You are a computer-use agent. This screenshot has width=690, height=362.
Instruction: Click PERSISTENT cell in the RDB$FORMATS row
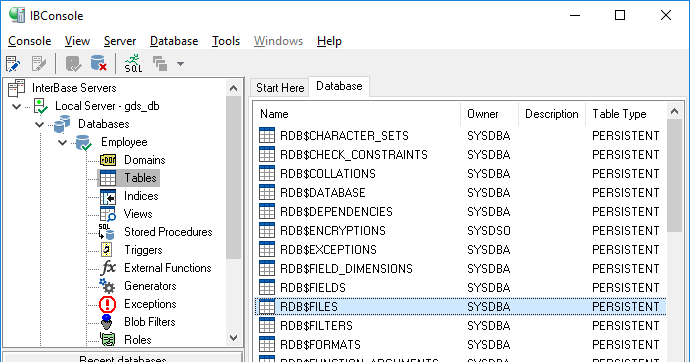tap(626, 344)
